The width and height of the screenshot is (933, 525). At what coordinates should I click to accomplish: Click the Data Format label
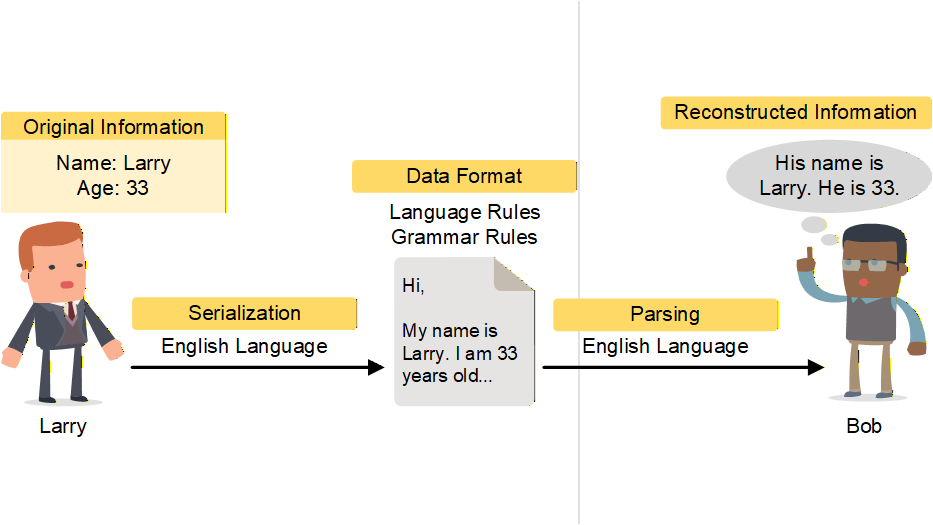[x=464, y=176]
